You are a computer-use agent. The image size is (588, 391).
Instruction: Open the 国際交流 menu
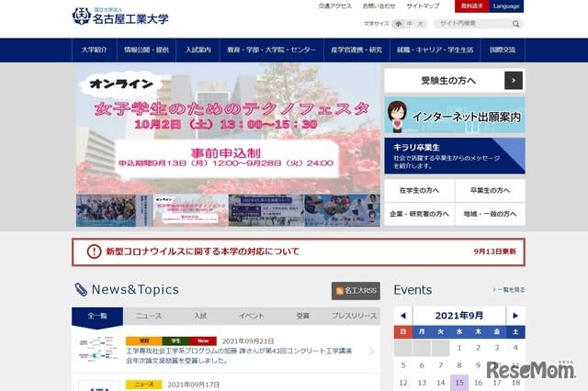pyautogui.click(x=503, y=50)
